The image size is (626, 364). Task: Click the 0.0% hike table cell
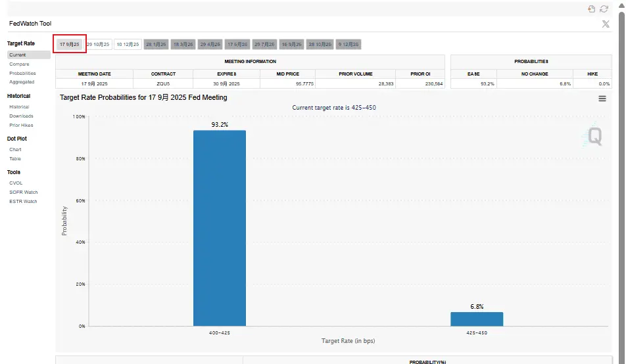click(x=592, y=84)
